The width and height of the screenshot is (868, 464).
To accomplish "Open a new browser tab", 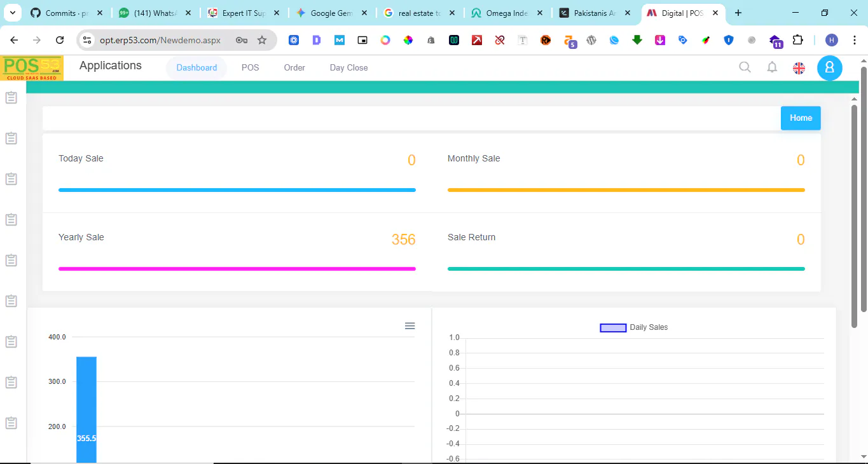I will (738, 13).
